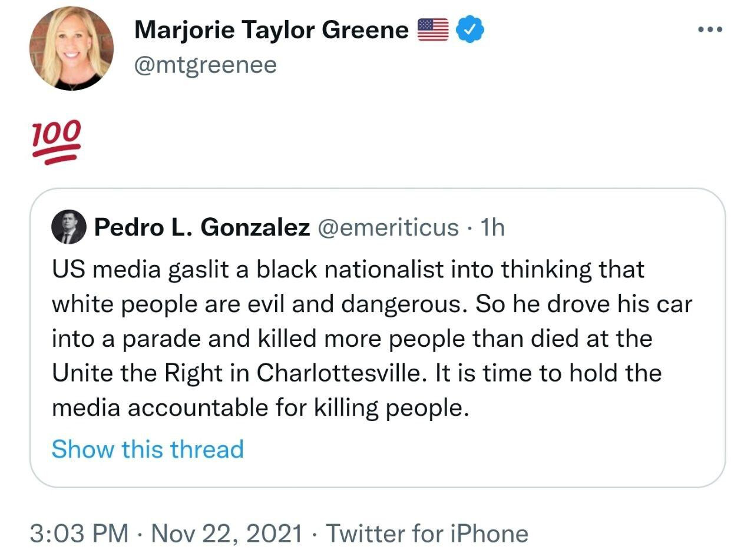Click the Twitter for iPhone source label
The height and width of the screenshot is (560, 754).
pos(427,534)
